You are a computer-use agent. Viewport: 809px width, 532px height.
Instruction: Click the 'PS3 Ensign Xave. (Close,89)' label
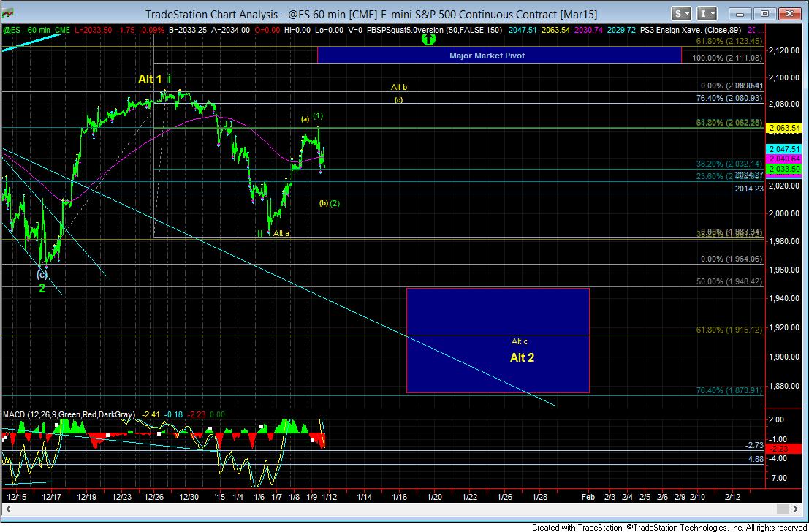(690, 31)
